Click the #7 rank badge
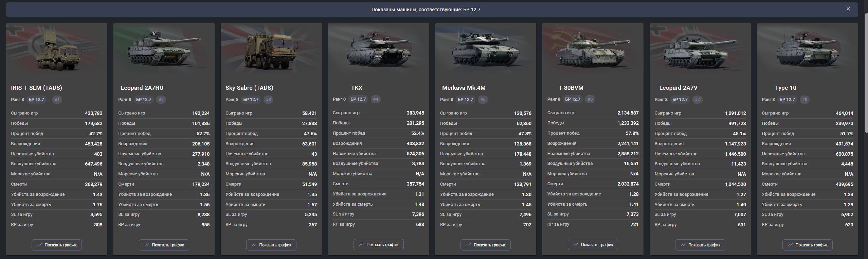 point(698,100)
